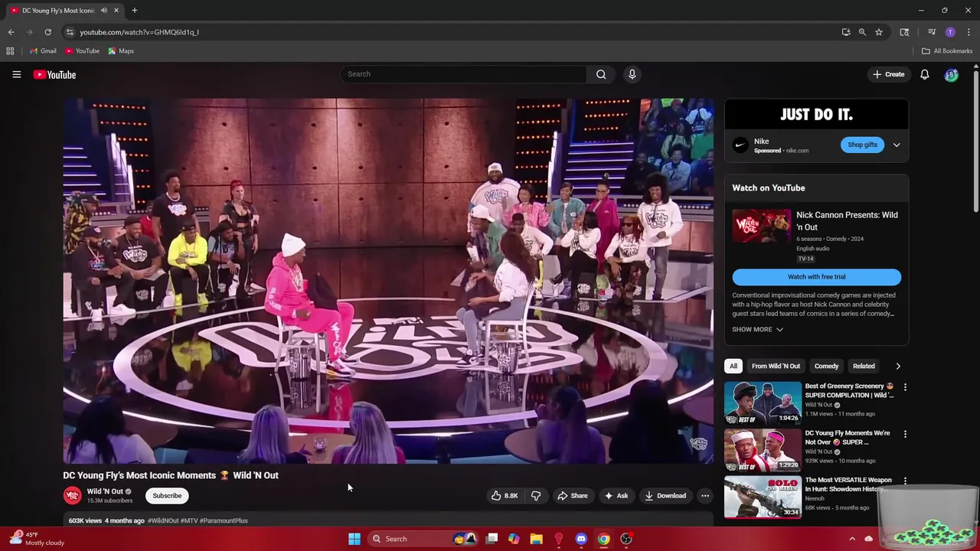The width and height of the screenshot is (980, 551).
Task: Open the Create menu
Action: point(889,74)
